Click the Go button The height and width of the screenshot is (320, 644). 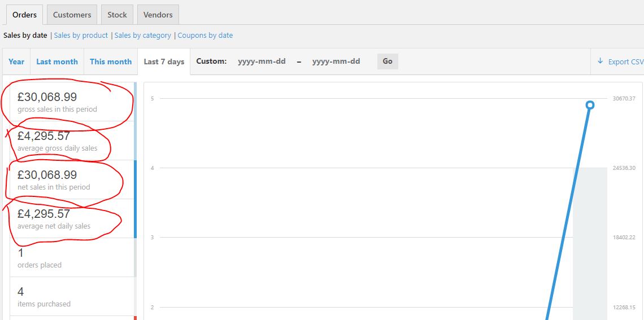coord(388,62)
